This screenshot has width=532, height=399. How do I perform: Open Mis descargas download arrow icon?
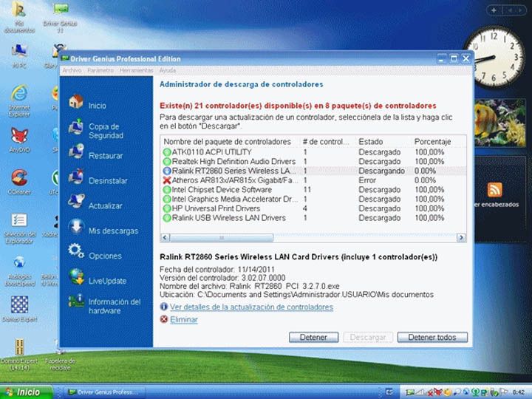point(76,227)
